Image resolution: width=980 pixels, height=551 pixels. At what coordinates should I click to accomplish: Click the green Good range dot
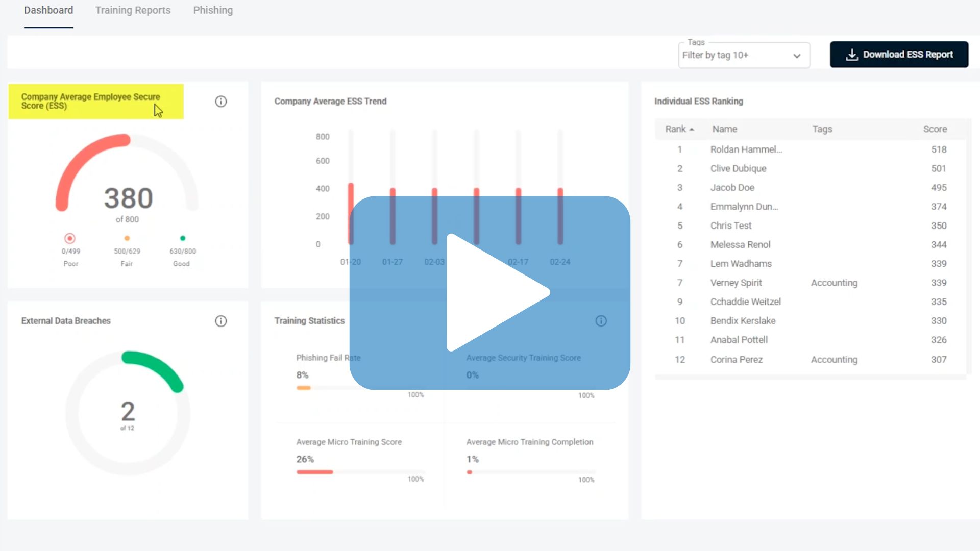click(183, 238)
